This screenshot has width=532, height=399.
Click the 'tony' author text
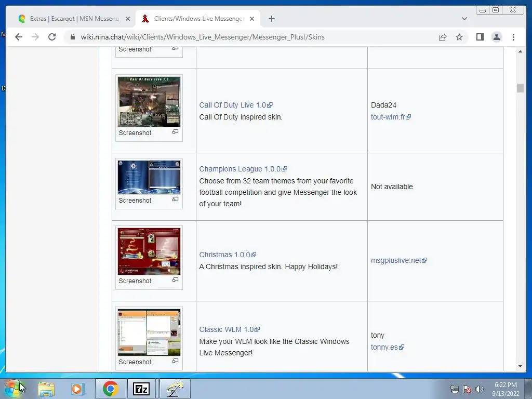[x=378, y=336]
